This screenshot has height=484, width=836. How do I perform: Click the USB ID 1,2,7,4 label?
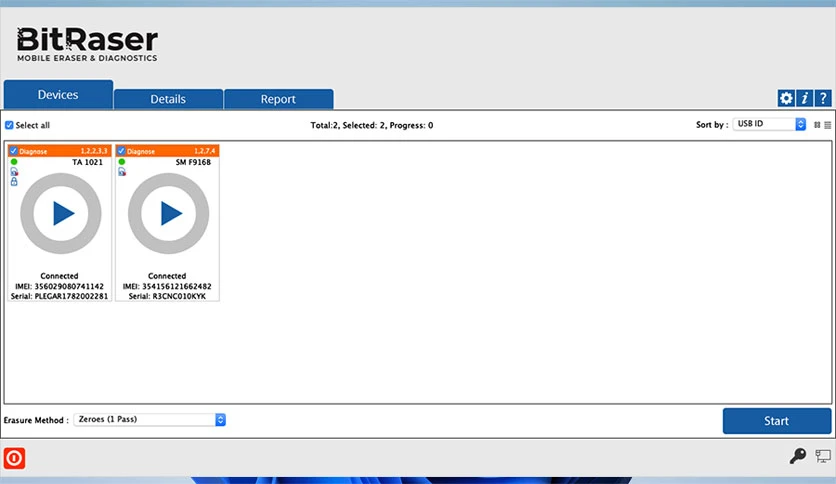point(205,151)
